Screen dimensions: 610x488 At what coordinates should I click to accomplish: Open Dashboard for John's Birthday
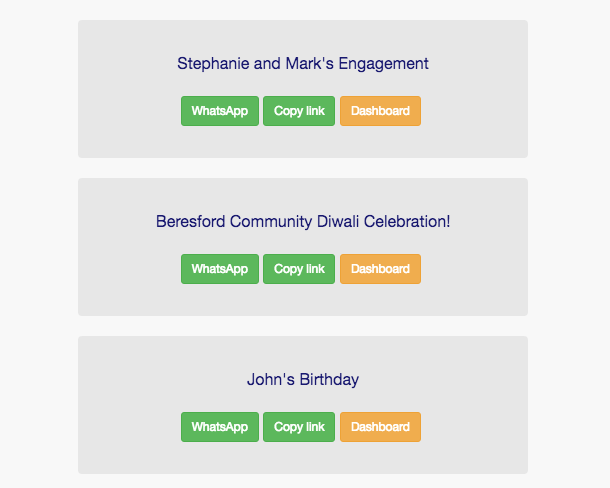click(380, 427)
